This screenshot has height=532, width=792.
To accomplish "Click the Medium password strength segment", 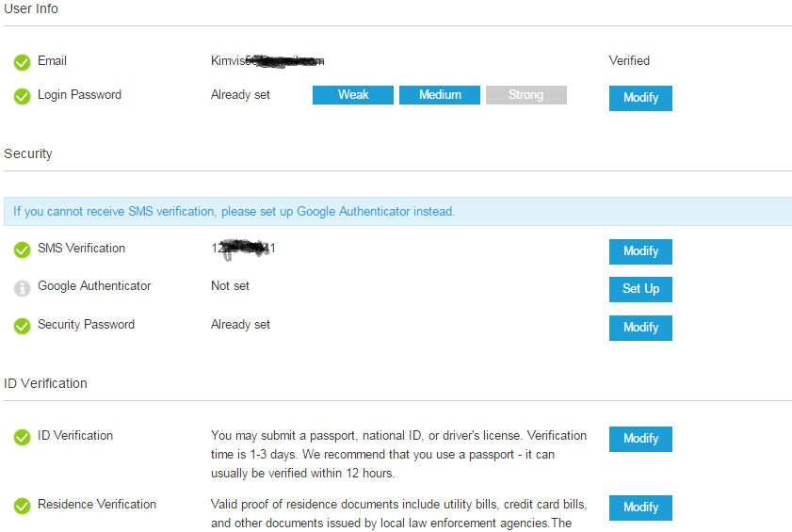I will point(440,95).
